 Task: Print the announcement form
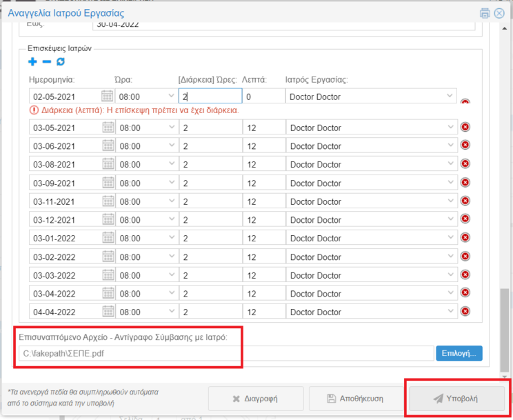(x=485, y=13)
